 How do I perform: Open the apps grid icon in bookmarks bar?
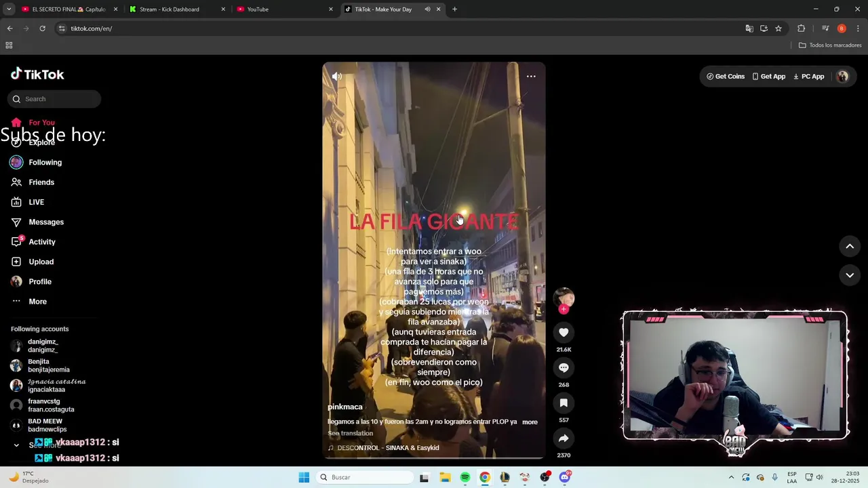point(9,45)
